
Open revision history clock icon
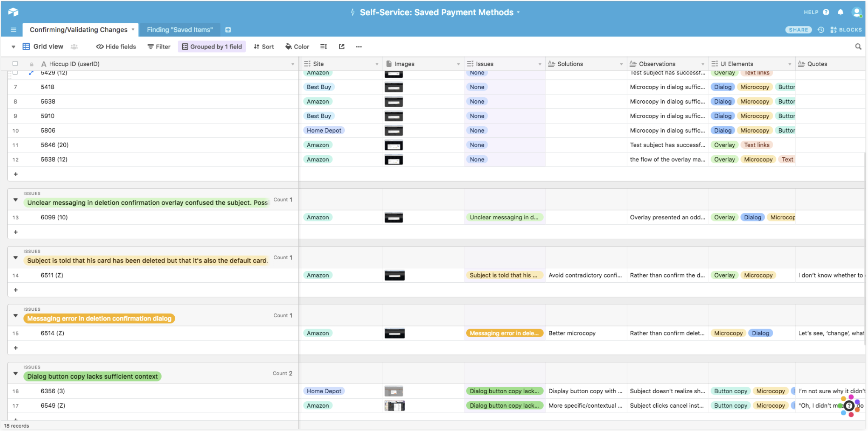pyautogui.click(x=821, y=30)
